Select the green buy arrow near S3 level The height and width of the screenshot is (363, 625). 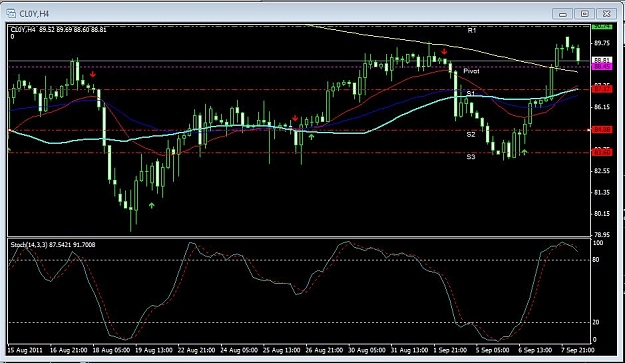click(x=525, y=152)
